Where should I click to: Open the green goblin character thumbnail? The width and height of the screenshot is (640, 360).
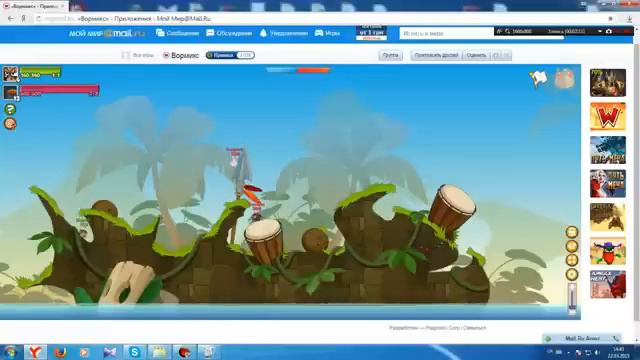608,251
